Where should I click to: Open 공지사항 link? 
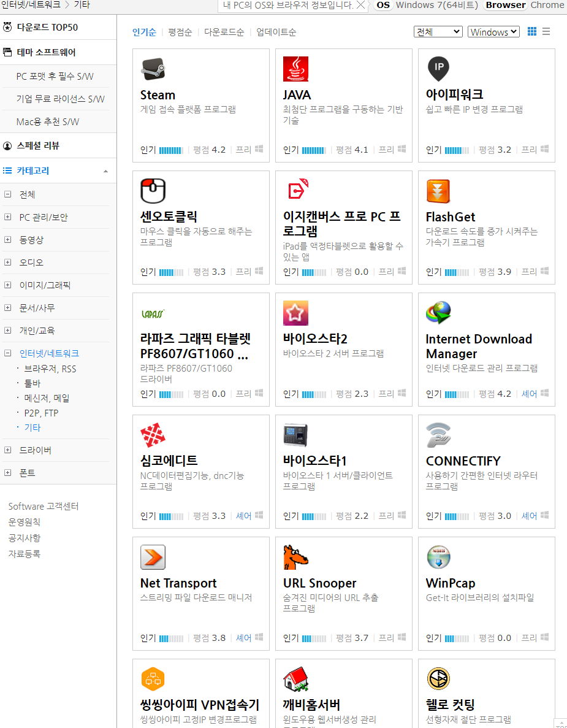[x=24, y=538]
